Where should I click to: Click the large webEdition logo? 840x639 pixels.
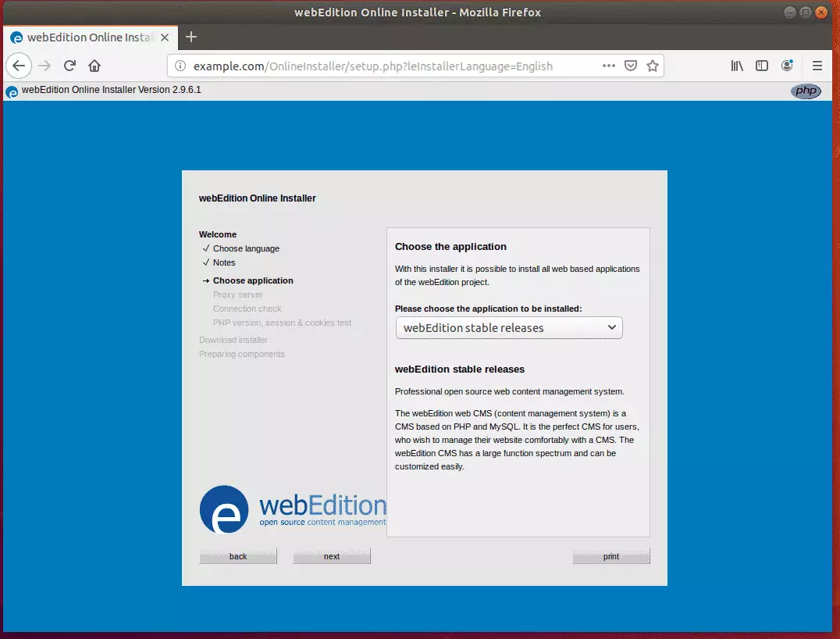(x=293, y=509)
